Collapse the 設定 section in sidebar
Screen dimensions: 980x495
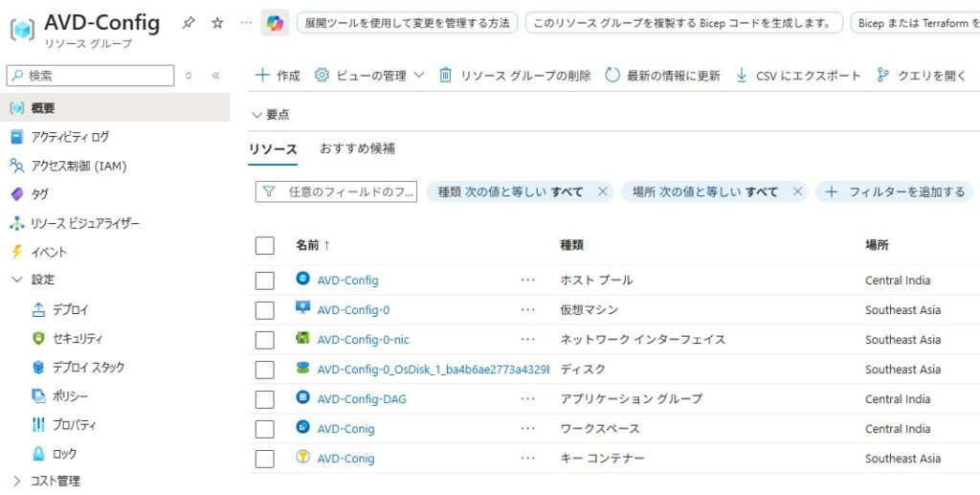(x=16, y=280)
